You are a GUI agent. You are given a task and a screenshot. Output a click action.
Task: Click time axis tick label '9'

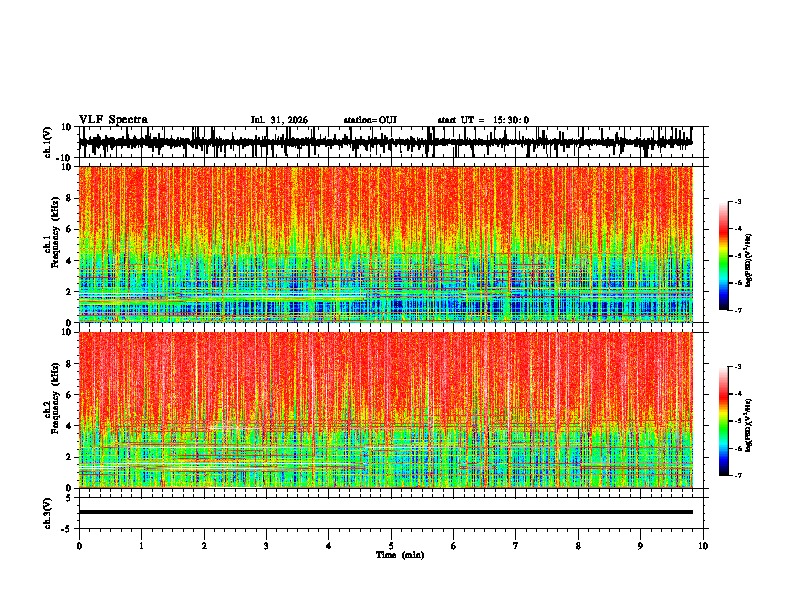tap(640, 546)
